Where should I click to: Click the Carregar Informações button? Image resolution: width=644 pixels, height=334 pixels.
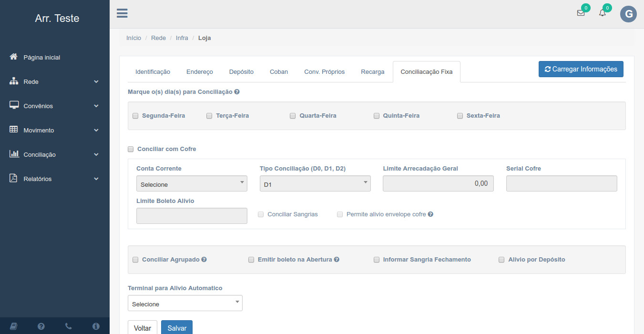(581, 69)
